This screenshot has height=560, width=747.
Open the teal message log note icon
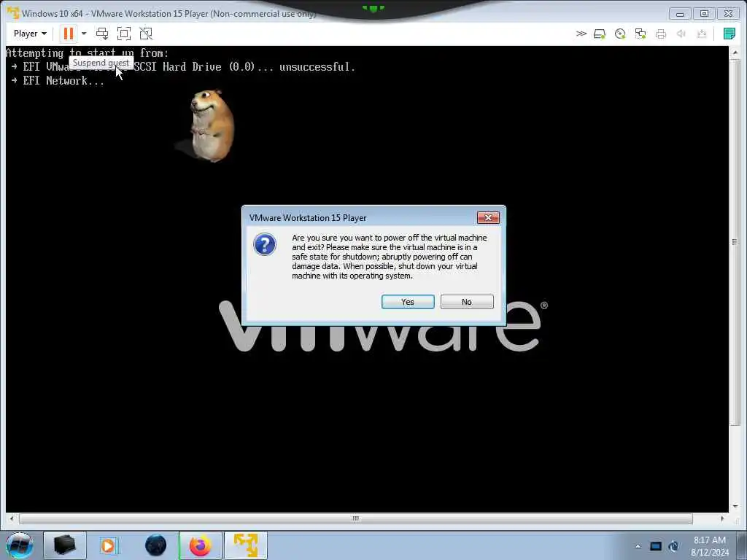click(x=729, y=34)
